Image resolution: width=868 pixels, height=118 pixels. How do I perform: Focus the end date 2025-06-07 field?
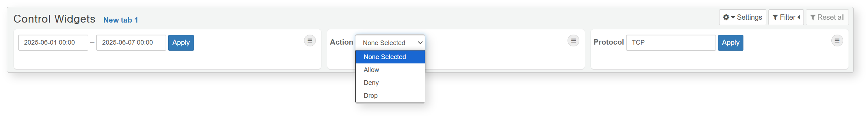(131, 43)
